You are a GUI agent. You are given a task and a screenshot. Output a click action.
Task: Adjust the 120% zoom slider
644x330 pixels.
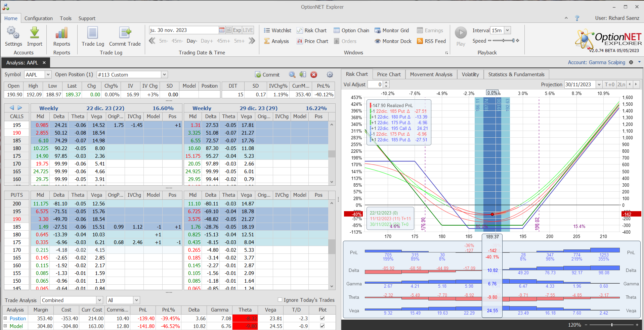611,325
